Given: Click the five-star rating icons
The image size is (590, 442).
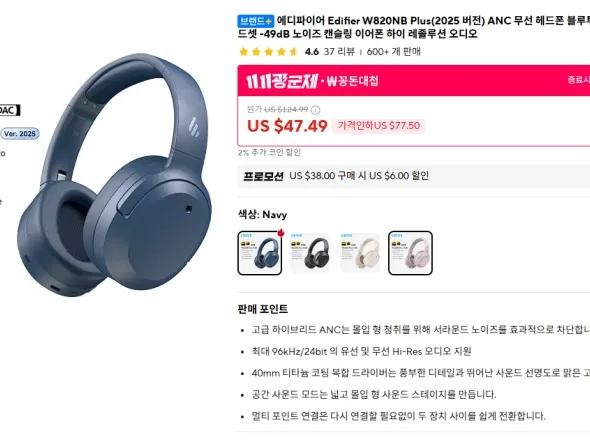Looking at the screenshot, I should pyautogui.click(x=268, y=52).
